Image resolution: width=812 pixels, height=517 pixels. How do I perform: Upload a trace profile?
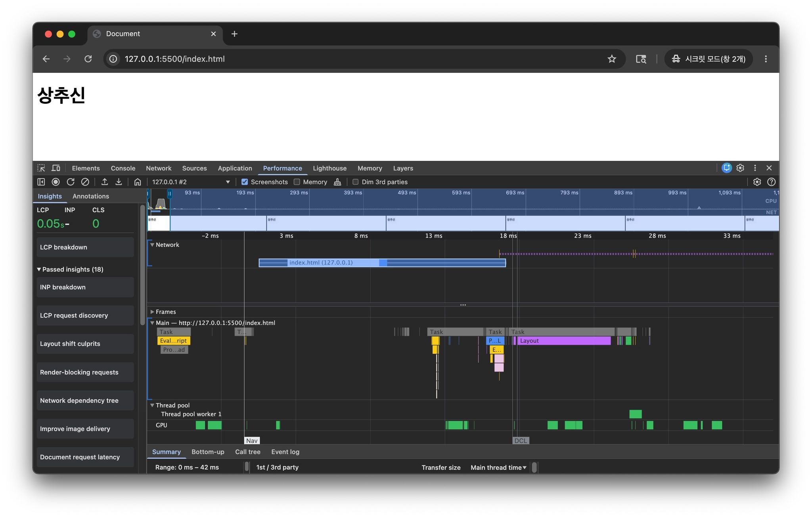click(x=105, y=182)
